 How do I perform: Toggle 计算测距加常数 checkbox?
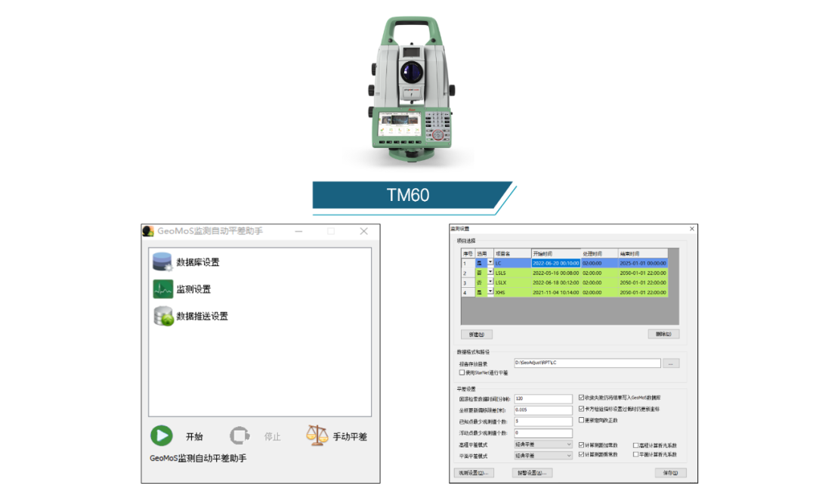click(x=581, y=445)
